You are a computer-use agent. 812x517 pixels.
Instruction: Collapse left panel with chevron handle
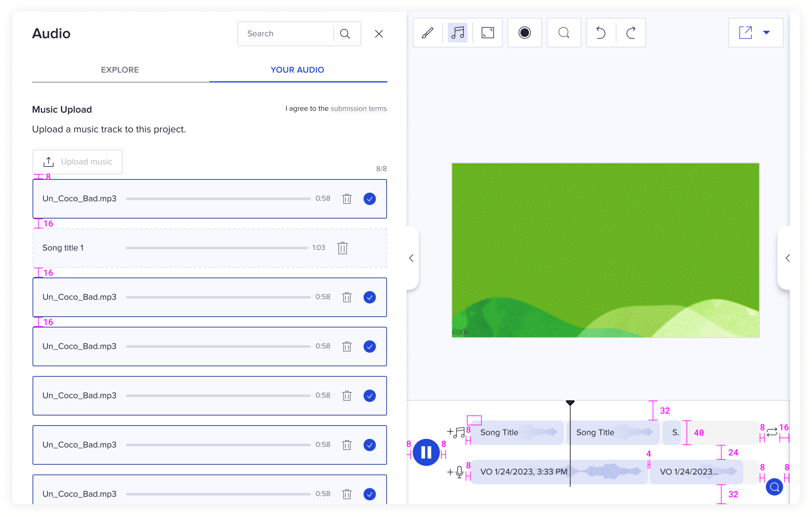coord(412,258)
